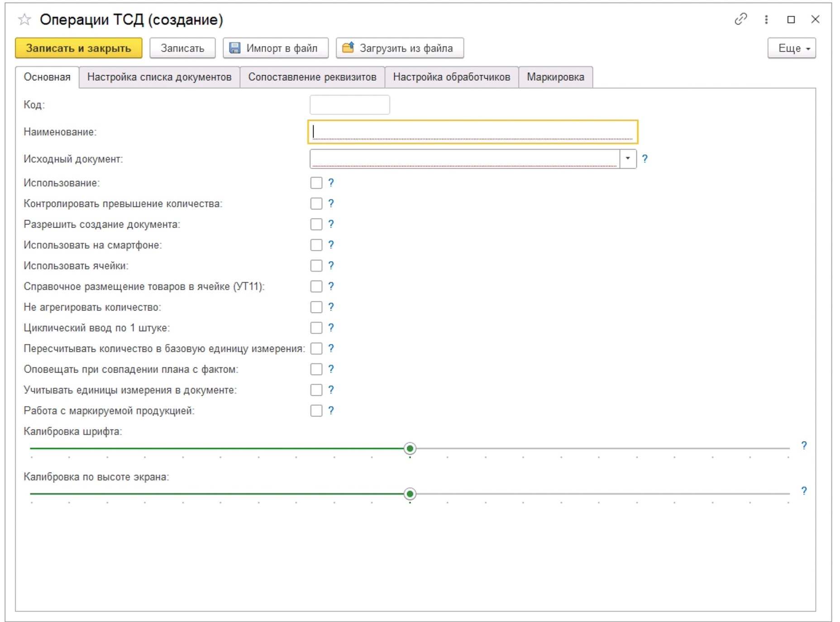The height and width of the screenshot is (622, 840).
Task: Copy link using chain icon in title bar
Action: tap(740, 19)
